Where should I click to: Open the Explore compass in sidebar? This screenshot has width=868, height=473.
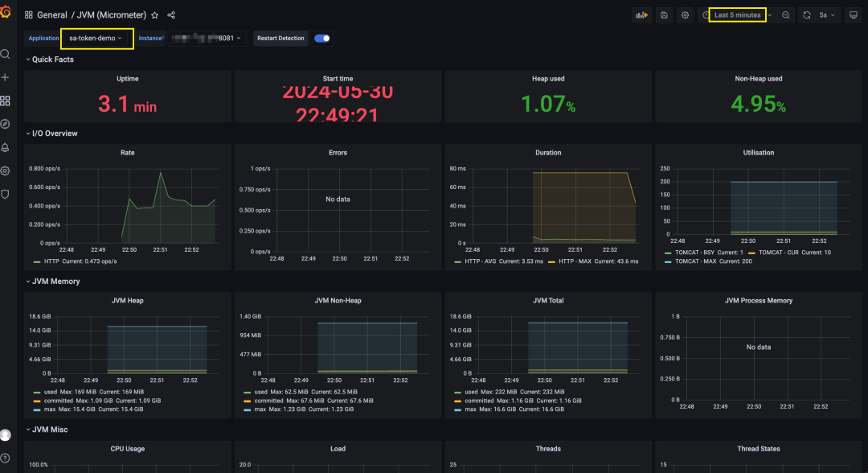click(x=6, y=124)
